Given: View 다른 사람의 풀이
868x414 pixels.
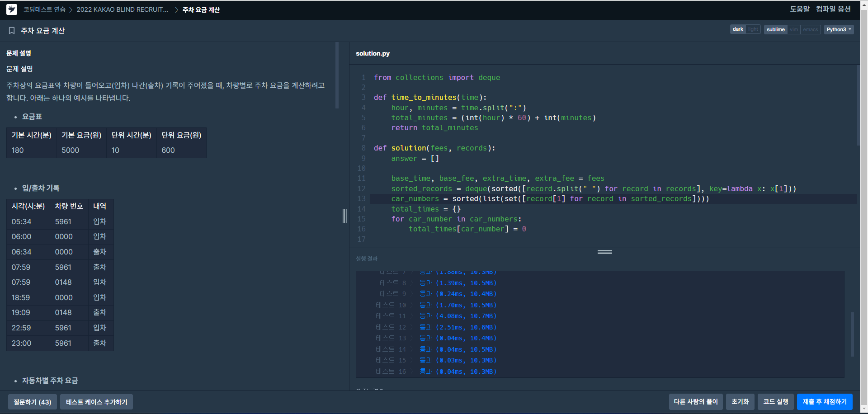Looking at the screenshot, I should [696, 401].
